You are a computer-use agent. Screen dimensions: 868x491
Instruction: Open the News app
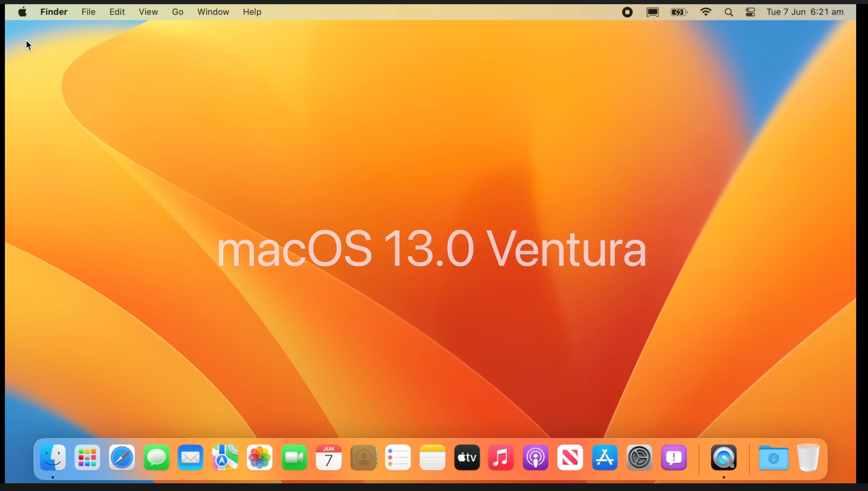click(570, 458)
